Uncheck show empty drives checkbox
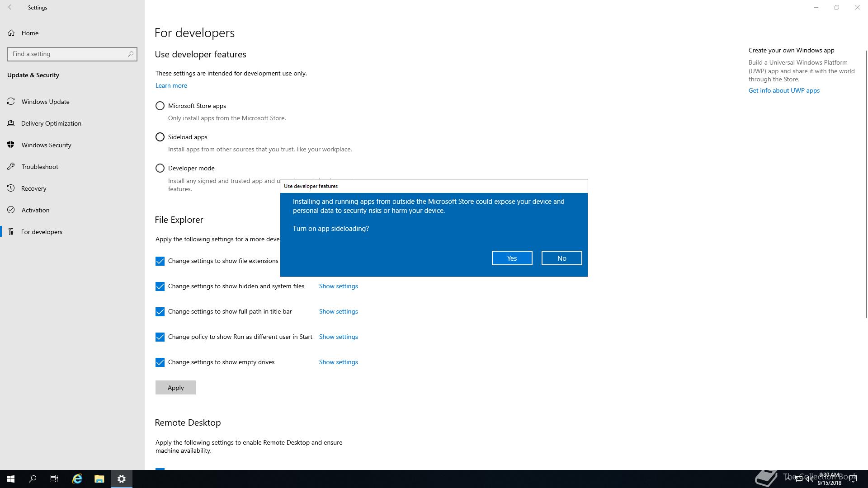 160,362
